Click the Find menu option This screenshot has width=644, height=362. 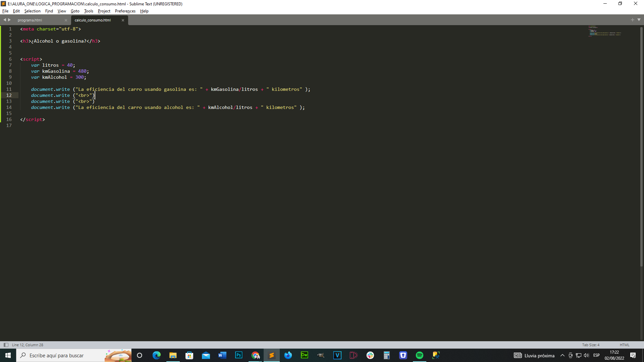49,11
